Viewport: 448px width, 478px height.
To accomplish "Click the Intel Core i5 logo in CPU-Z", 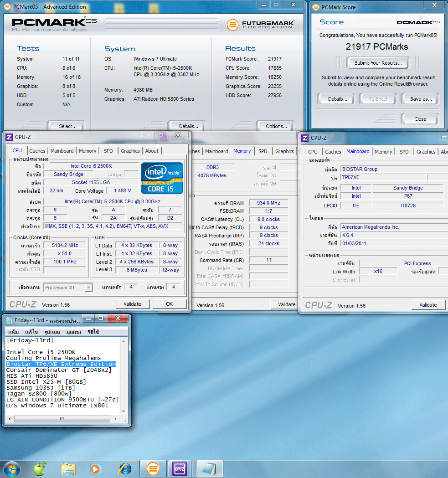I will pyautogui.click(x=162, y=178).
